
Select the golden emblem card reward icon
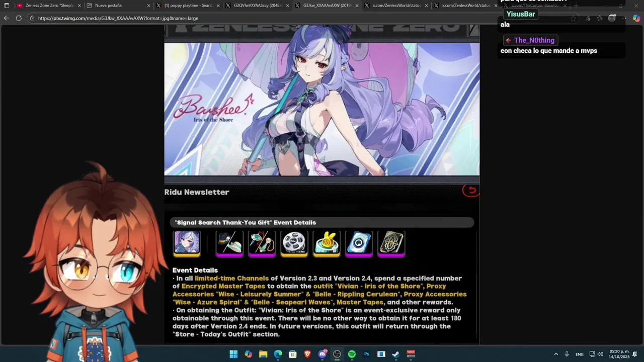391,243
